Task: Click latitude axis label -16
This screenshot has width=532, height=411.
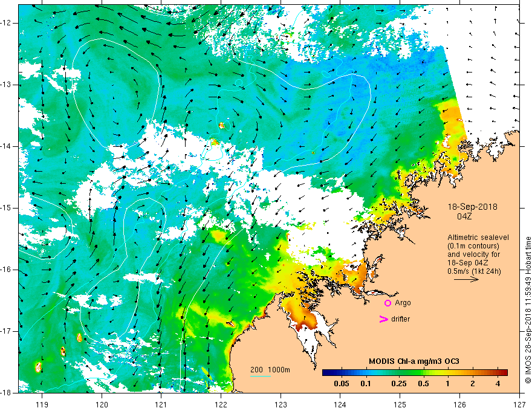Action: click(7, 270)
